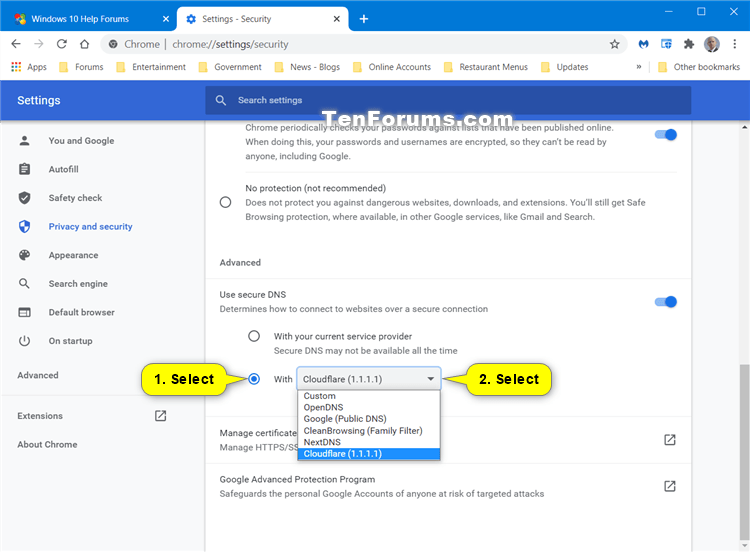Toggle the Use secure DNS switch
This screenshot has height=552, width=750.
[665, 302]
